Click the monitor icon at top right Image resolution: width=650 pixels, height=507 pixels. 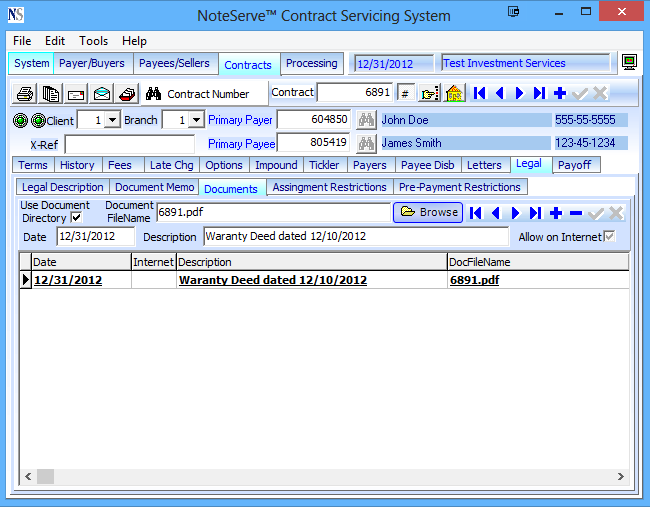(629, 63)
